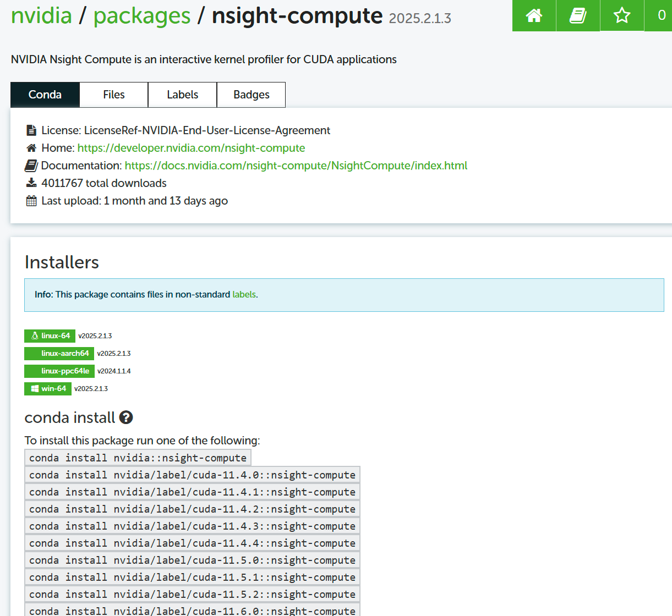
Task: Click version 2025.2.1.3 in the header
Action: 420,18
